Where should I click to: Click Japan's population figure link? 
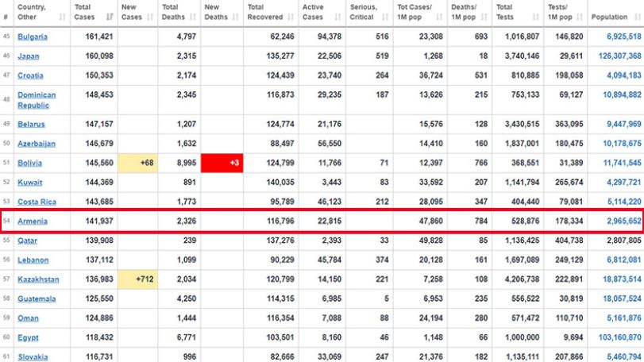(x=619, y=56)
